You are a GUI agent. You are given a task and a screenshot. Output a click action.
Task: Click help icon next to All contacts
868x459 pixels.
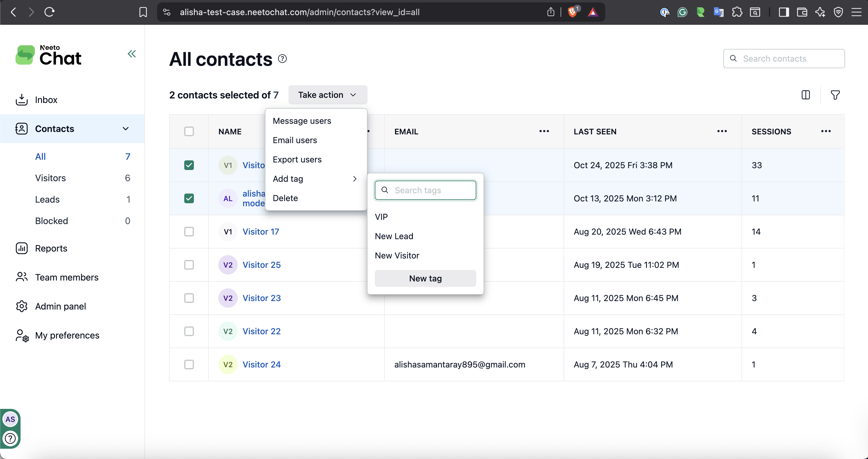coord(282,59)
